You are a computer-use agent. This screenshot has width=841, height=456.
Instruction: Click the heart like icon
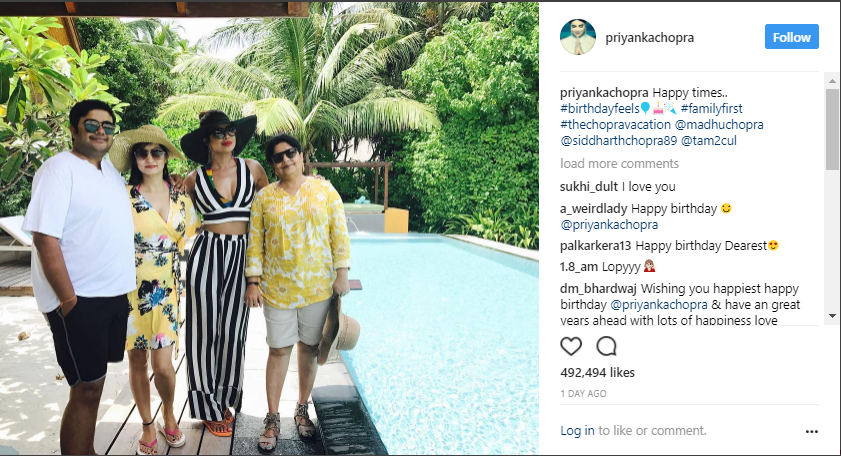[x=571, y=346]
